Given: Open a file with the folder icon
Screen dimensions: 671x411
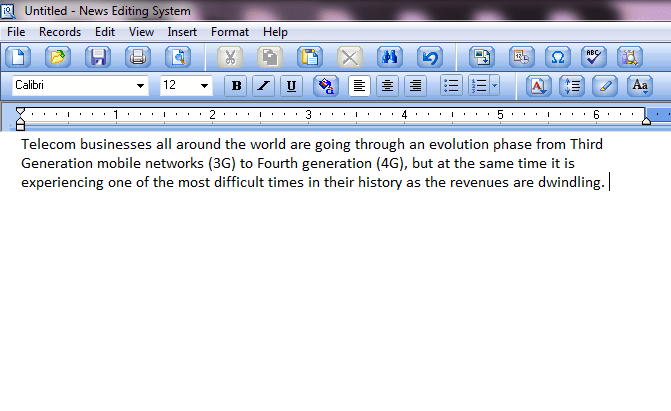Looking at the screenshot, I should click(x=58, y=57).
